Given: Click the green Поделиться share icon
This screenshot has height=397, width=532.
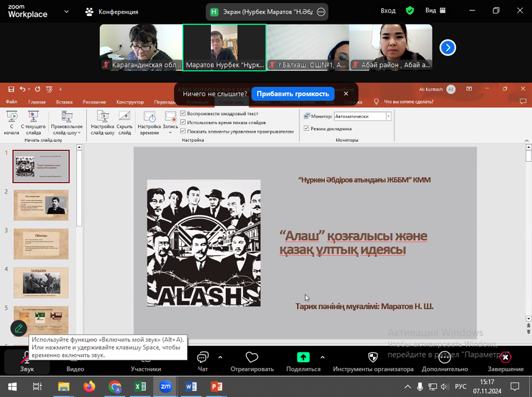Looking at the screenshot, I should pyautogui.click(x=303, y=357).
